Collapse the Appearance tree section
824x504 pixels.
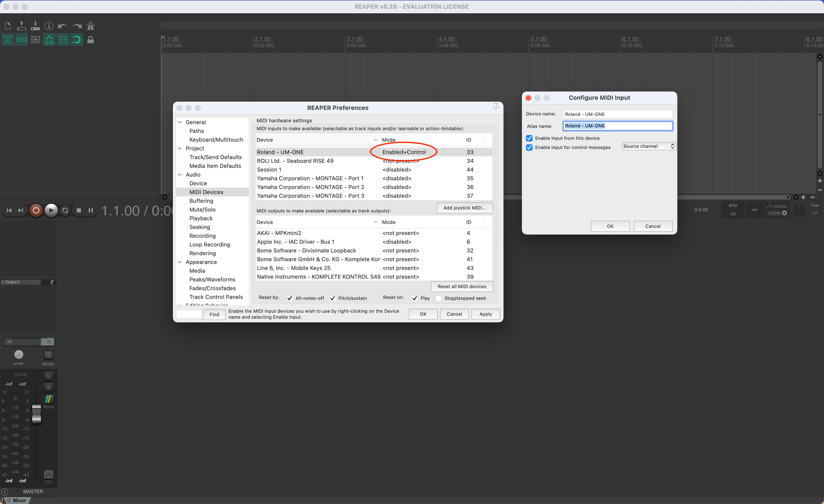coord(180,262)
